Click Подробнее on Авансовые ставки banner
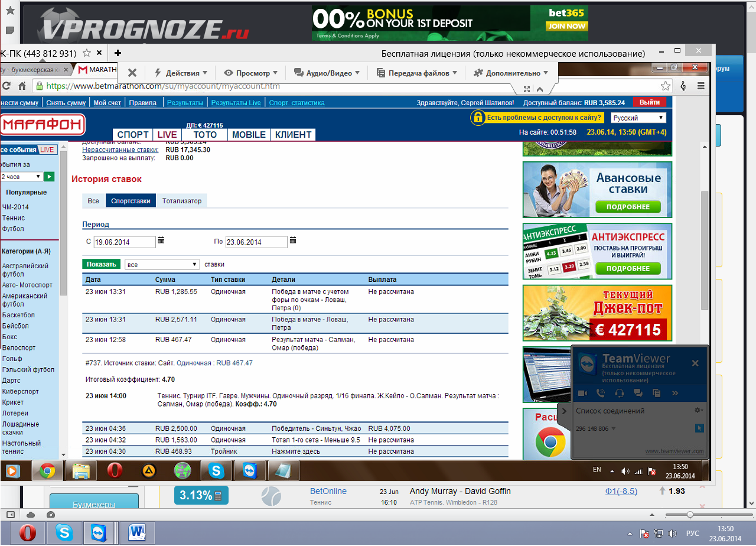The image size is (756, 546). [x=628, y=207]
